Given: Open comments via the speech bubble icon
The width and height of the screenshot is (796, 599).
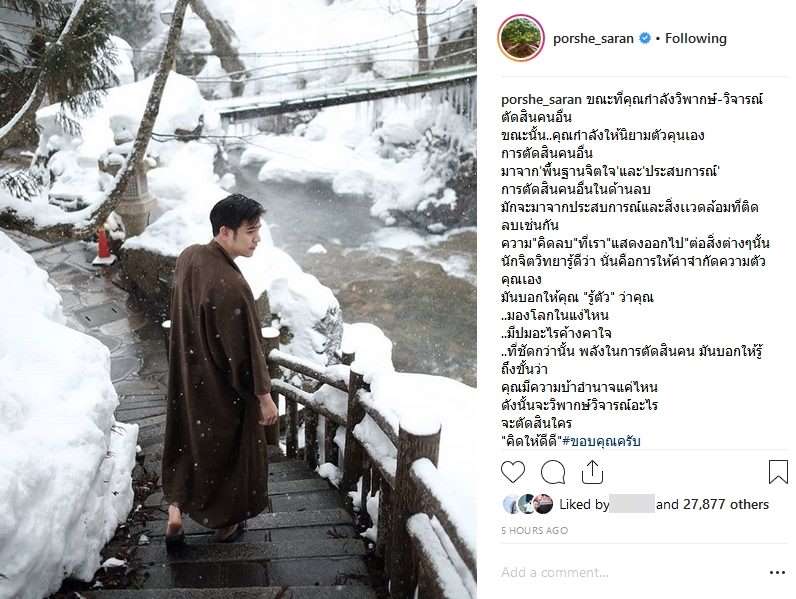Looking at the screenshot, I should click(553, 472).
